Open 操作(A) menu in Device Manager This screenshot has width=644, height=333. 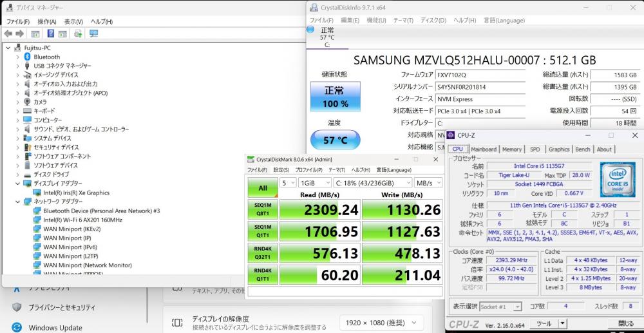tap(47, 21)
